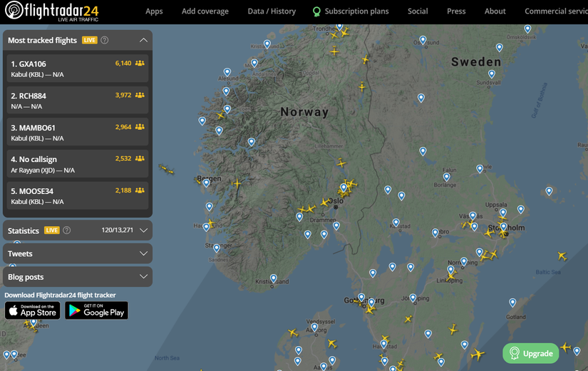Click help icon beside Most tracked flights
The image size is (588, 371).
point(105,41)
